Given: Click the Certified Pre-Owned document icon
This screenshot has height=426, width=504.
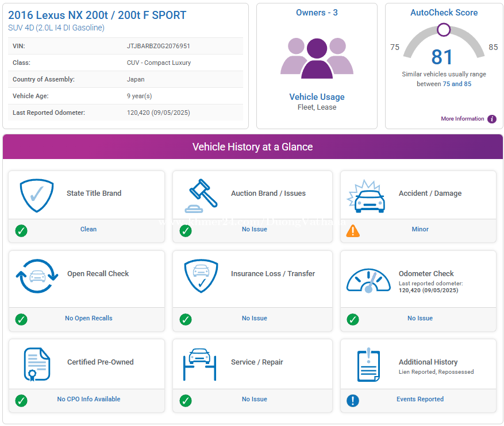Looking at the screenshot, I should pyautogui.click(x=37, y=365).
